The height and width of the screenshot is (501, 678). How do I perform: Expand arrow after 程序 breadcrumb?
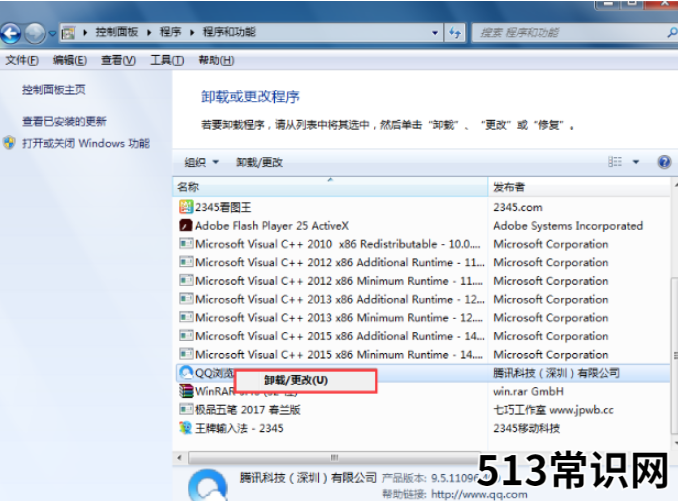tap(192, 32)
